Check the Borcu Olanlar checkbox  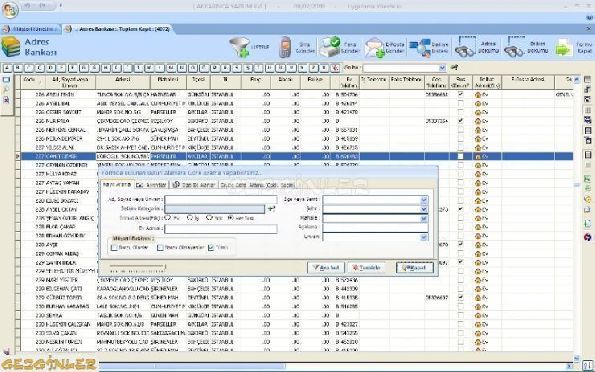click(x=114, y=247)
